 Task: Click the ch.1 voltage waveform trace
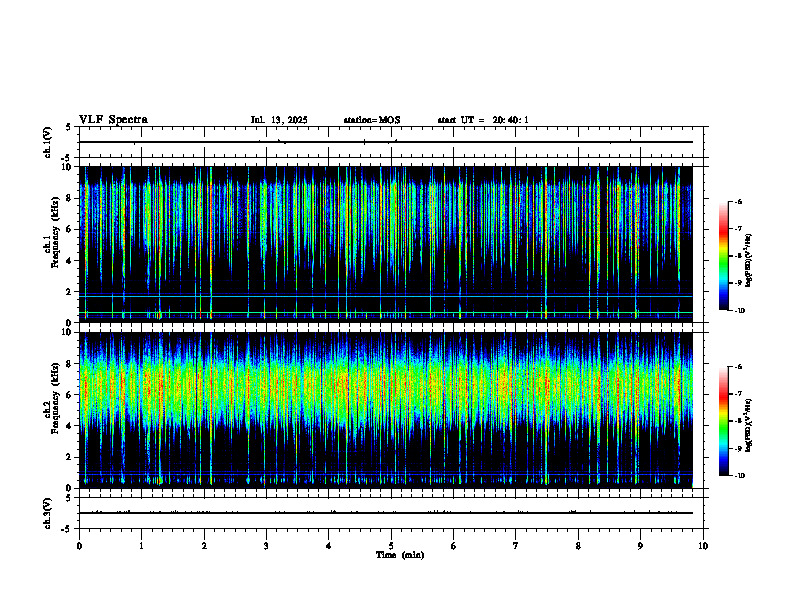pyautogui.click(x=385, y=142)
